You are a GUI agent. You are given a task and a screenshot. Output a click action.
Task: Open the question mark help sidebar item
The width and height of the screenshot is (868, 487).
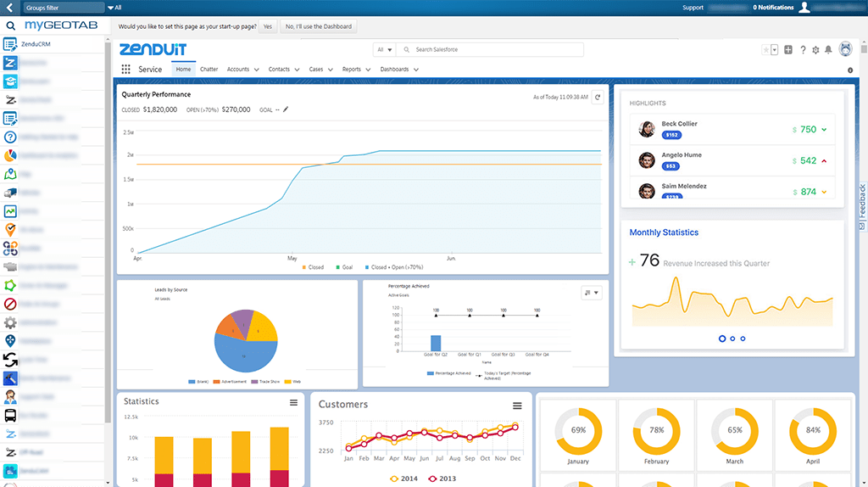tap(10, 137)
